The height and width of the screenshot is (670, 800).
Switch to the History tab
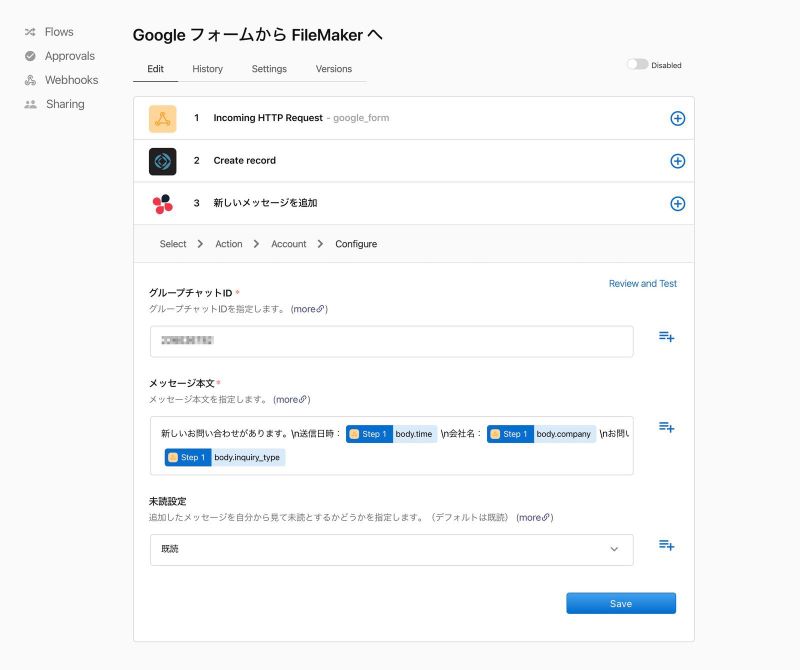pos(207,69)
